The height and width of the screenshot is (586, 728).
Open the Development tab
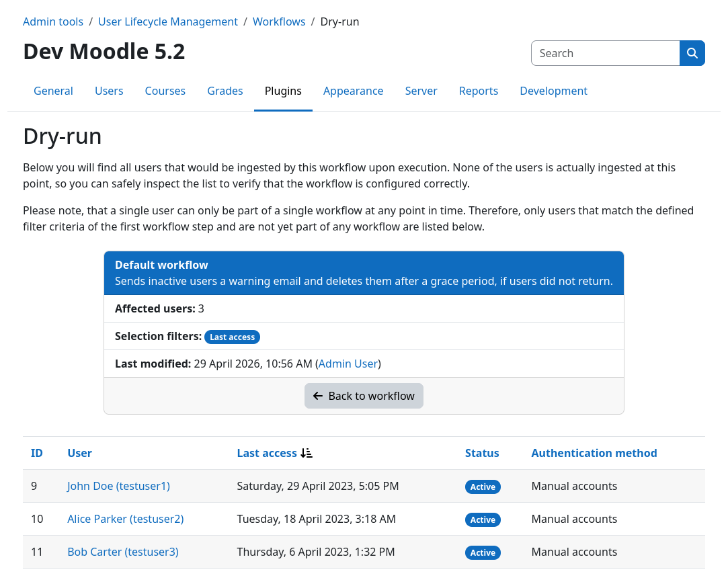click(553, 91)
